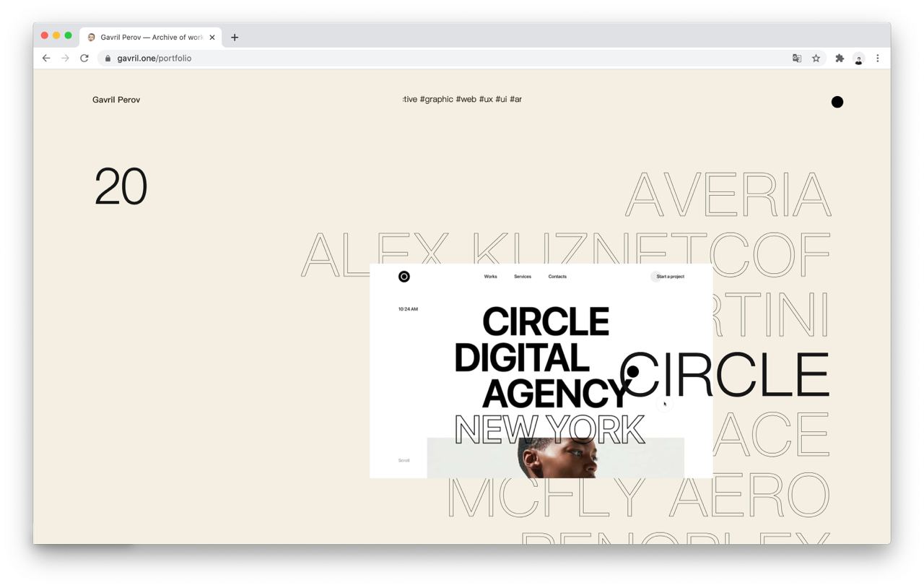Open the extensions puzzle icon
Viewport: 924px width, 588px height.
tap(840, 59)
